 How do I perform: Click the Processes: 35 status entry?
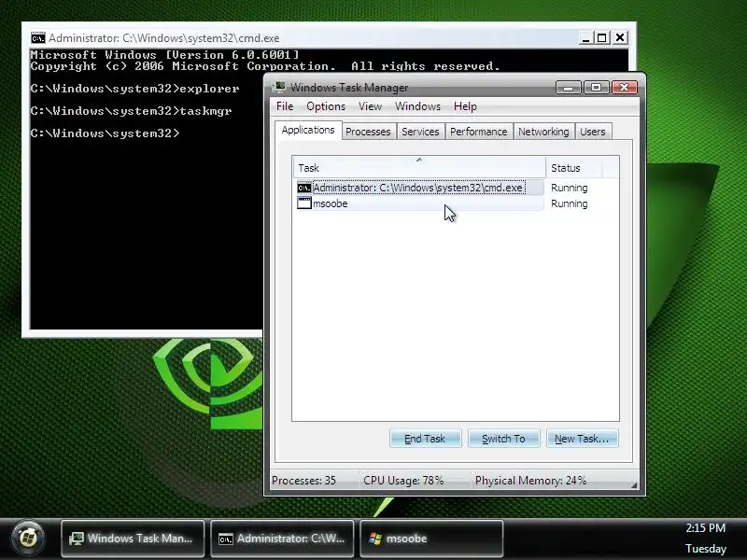pyautogui.click(x=304, y=481)
